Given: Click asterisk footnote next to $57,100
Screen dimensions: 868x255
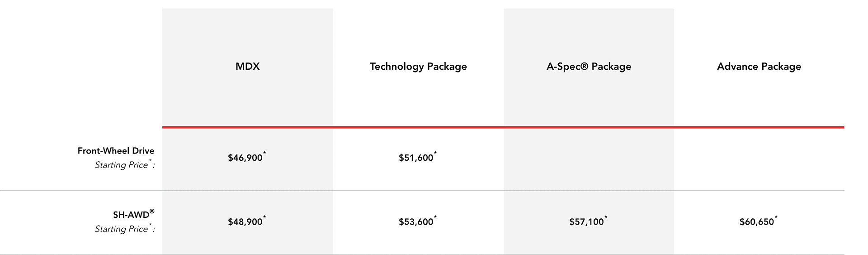Looking at the screenshot, I should coord(606,217).
